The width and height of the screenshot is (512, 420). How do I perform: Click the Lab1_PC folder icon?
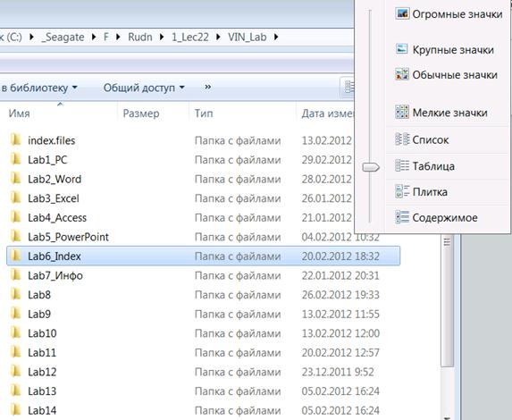point(15,159)
